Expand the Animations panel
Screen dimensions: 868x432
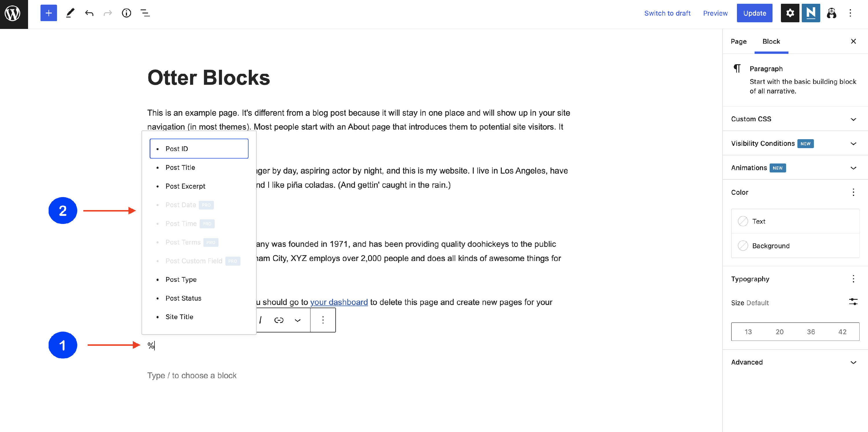coord(795,168)
